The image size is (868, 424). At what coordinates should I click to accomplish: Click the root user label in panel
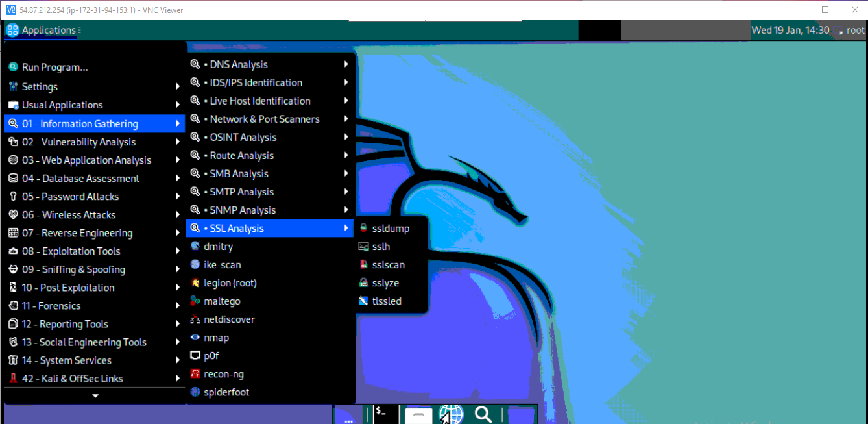855,30
